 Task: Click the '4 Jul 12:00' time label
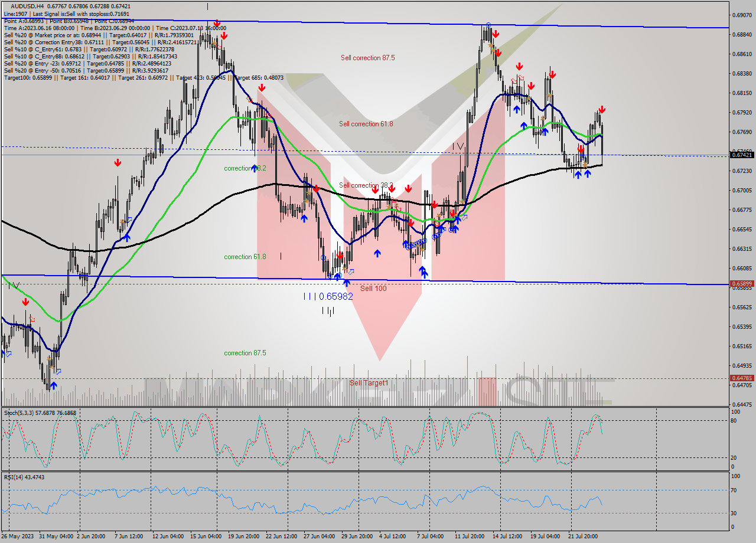pyautogui.click(x=393, y=536)
